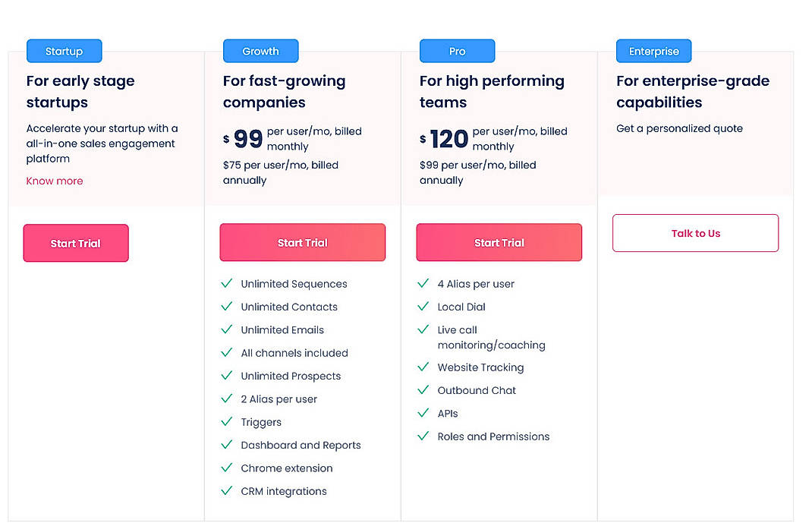This screenshot has width=812, height=523.
Task: Click the check icon beside Chrome extension
Action: 226,468
